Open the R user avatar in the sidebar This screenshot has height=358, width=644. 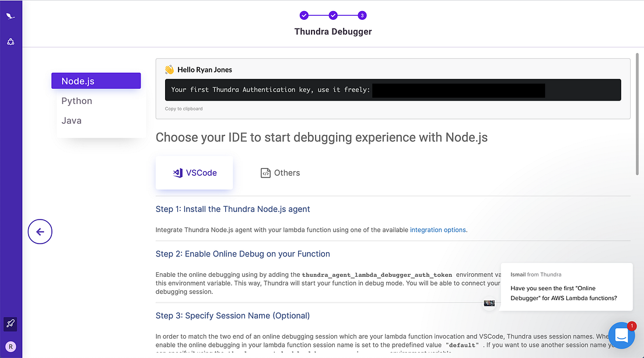point(10,346)
